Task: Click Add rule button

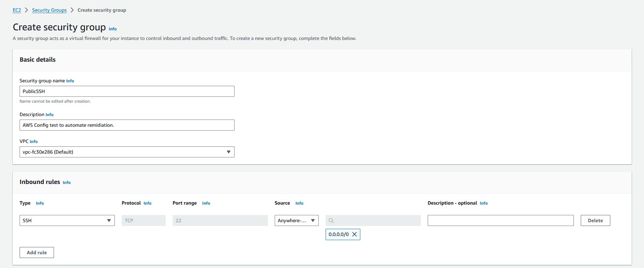Action: pos(37,252)
